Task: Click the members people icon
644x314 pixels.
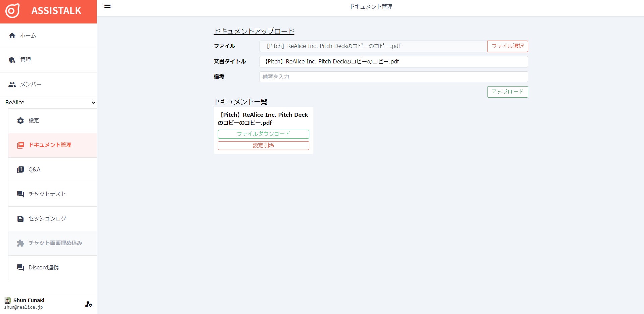Action: 12,85
